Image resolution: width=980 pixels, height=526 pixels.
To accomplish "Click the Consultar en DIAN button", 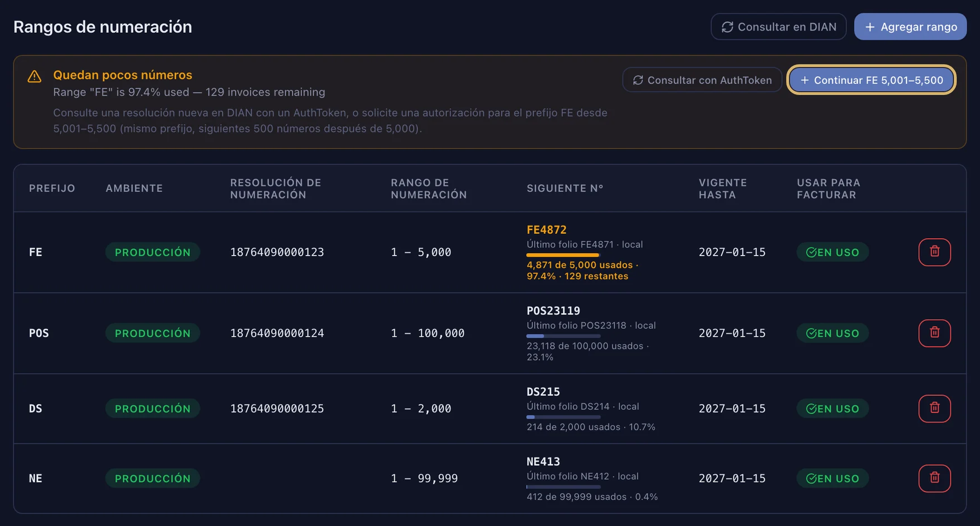I will [x=778, y=27].
